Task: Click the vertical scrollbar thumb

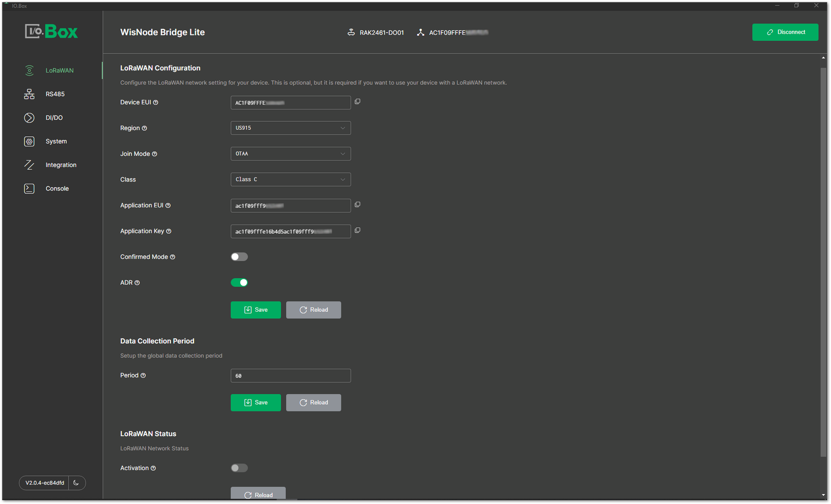Action: pyautogui.click(x=824, y=261)
